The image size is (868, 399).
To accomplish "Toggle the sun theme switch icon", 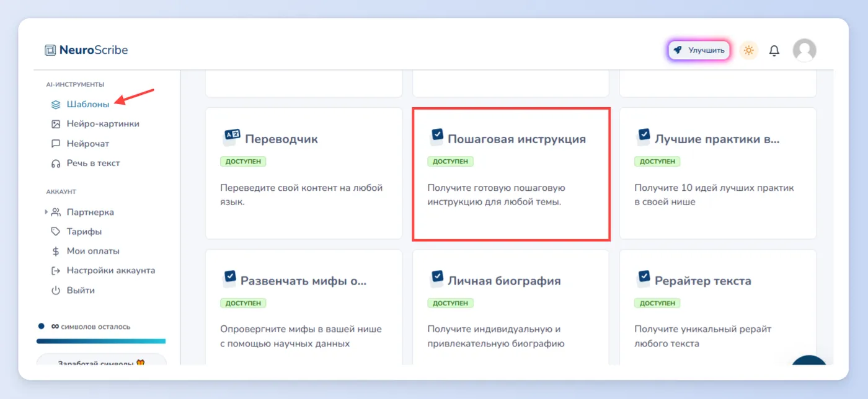I will click(x=749, y=50).
